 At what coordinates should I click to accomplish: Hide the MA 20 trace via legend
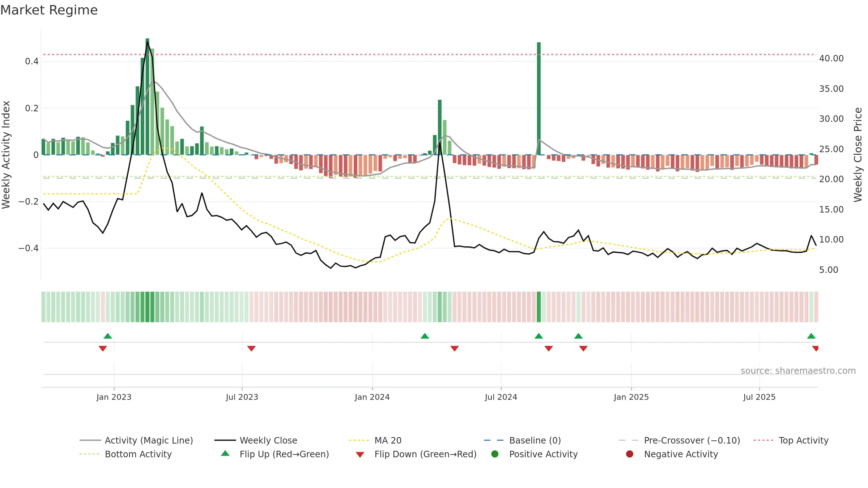pos(375,440)
